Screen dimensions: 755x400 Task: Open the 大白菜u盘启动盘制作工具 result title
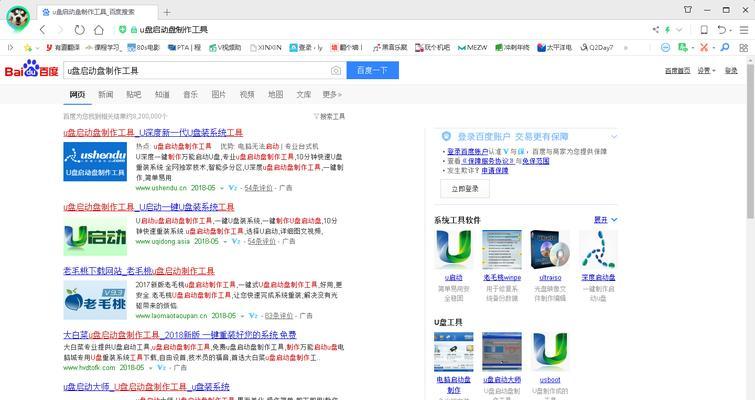tap(180, 335)
